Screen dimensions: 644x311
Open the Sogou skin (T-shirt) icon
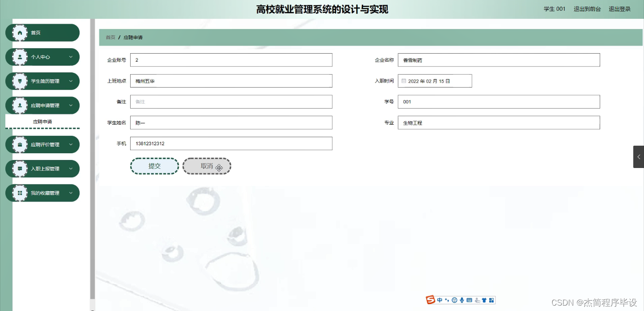[x=484, y=300]
